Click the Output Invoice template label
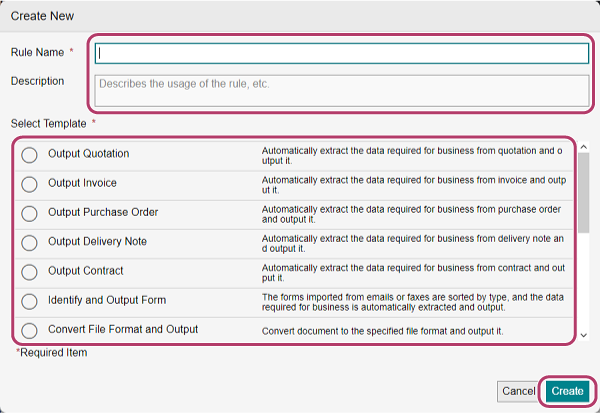Viewport: 600px width, 413px height. pos(82,183)
